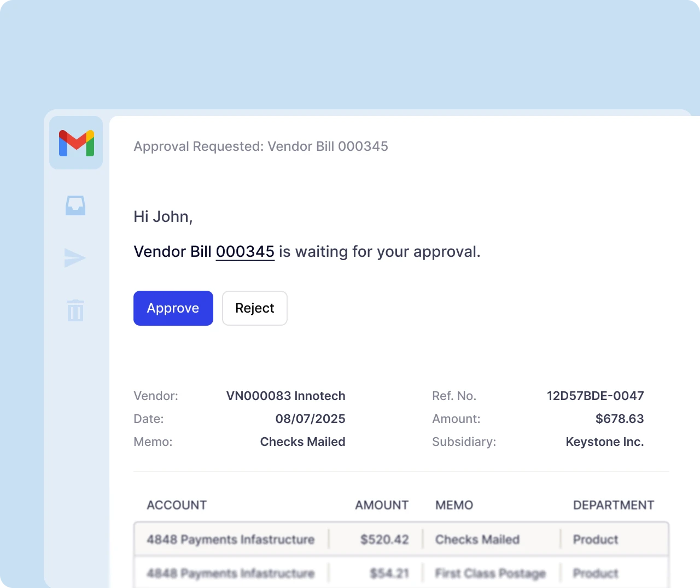Click the $54.21 line item amount
Screen dimensions: 700x588
pyautogui.click(x=389, y=573)
